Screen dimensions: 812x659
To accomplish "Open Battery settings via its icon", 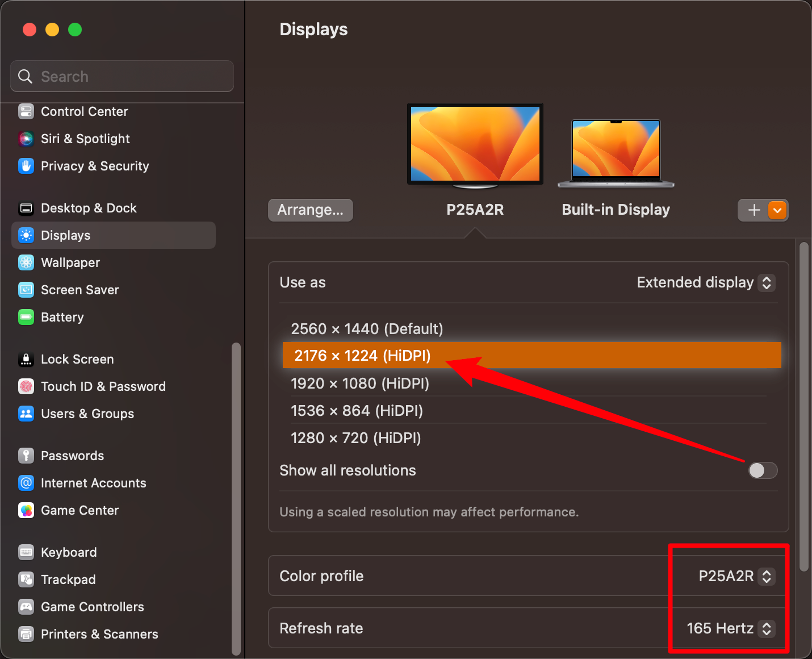I will point(26,317).
